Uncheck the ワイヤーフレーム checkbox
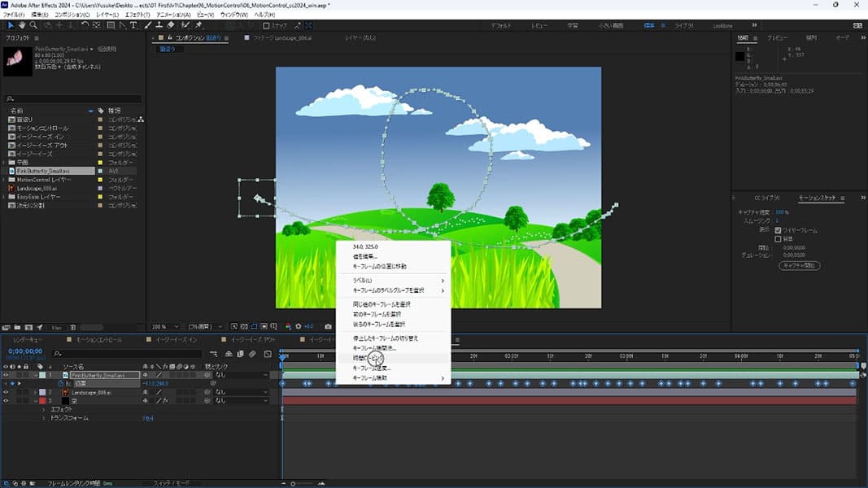Image resolution: width=868 pixels, height=488 pixels. [x=779, y=230]
